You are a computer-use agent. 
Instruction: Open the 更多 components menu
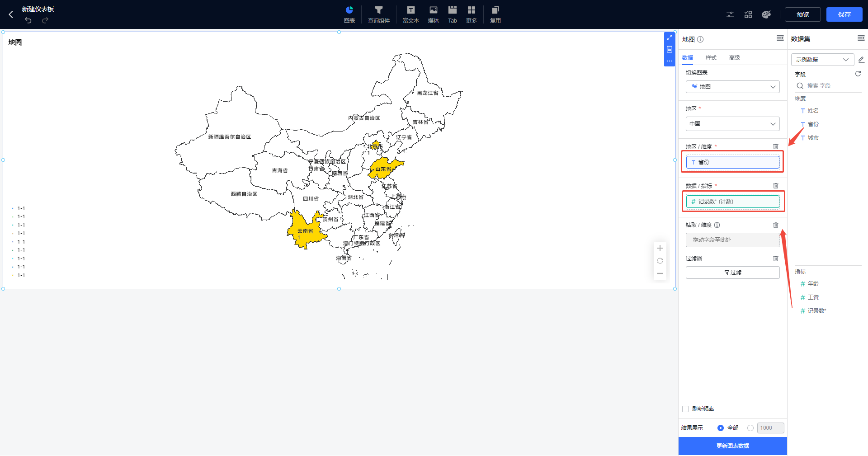point(472,14)
